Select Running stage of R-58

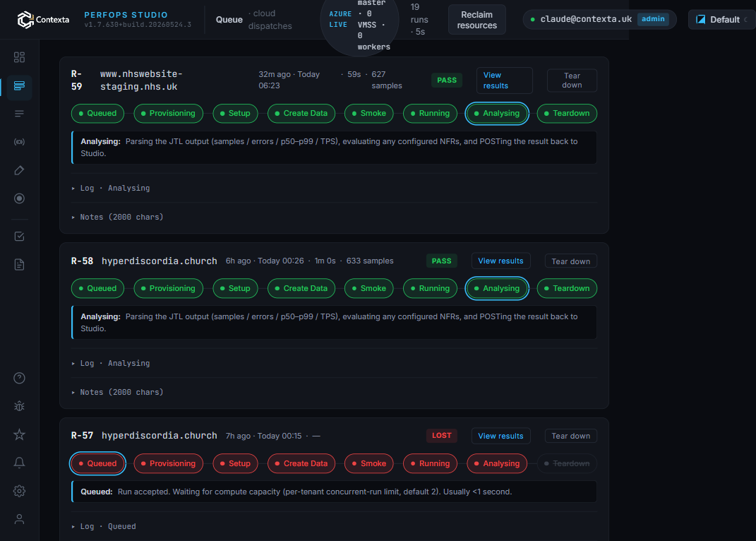click(x=430, y=289)
